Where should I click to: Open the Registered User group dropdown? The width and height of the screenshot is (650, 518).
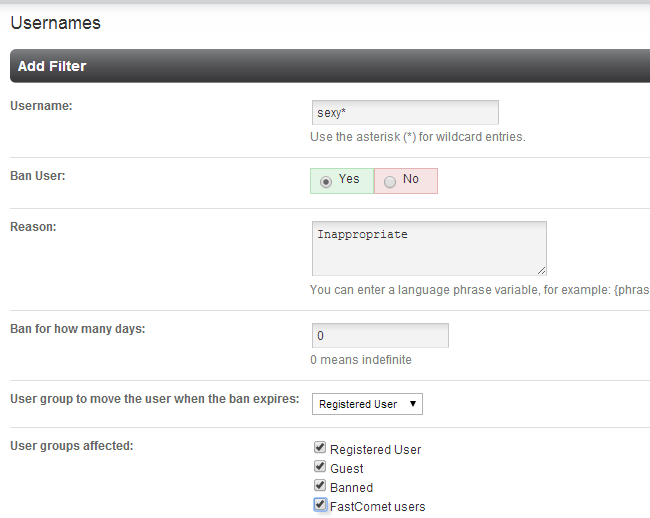(x=367, y=404)
